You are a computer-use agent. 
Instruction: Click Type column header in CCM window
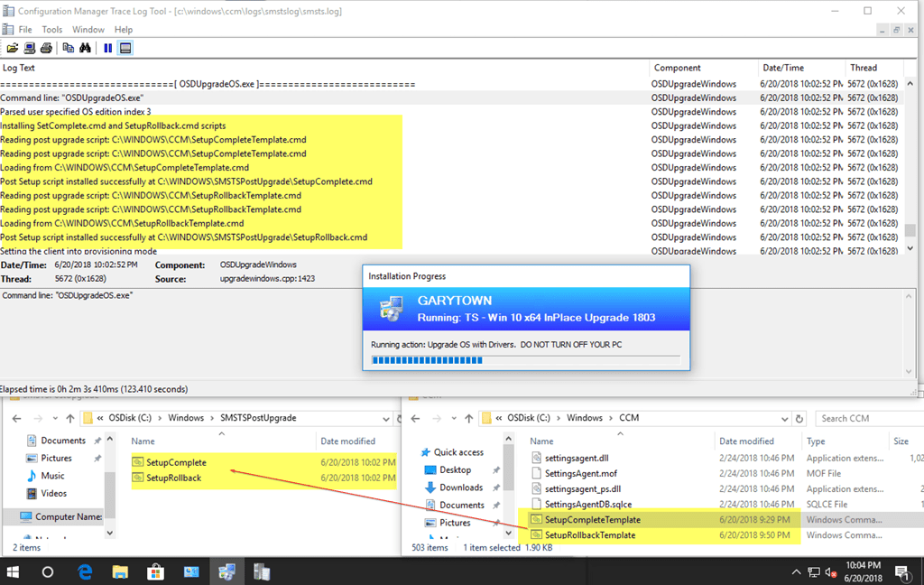816,441
